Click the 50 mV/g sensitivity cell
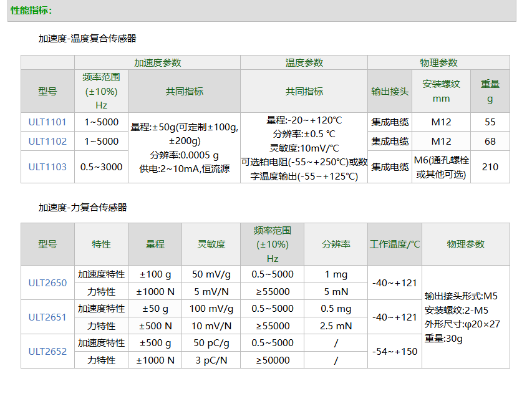Image resolution: width=532 pixels, height=396 pixels. point(211,274)
